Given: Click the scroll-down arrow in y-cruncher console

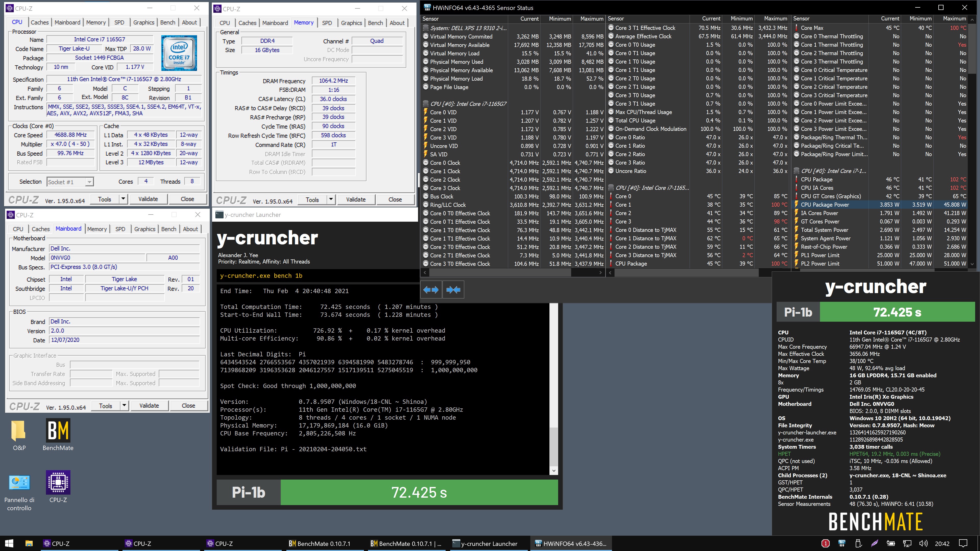Looking at the screenshot, I should click(554, 470).
